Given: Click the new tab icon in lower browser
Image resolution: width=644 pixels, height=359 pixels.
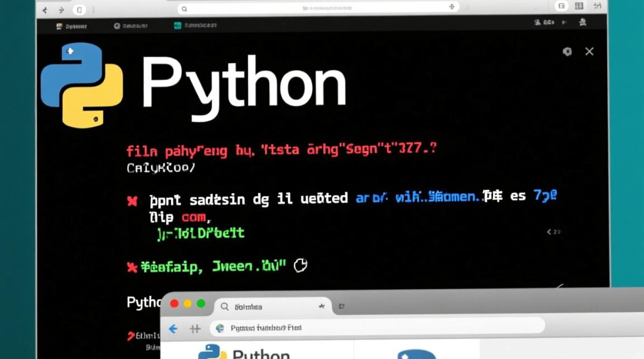Looking at the screenshot, I should coord(341,306).
